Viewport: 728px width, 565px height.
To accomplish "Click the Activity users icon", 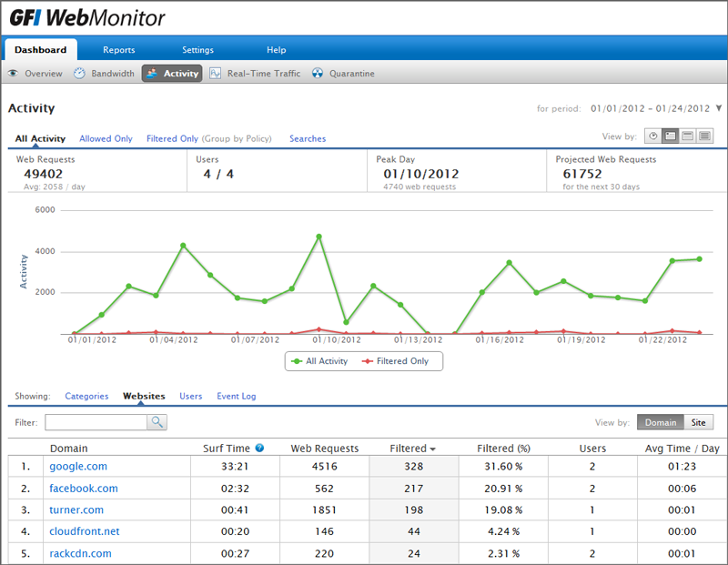I will (x=152, y=74).
